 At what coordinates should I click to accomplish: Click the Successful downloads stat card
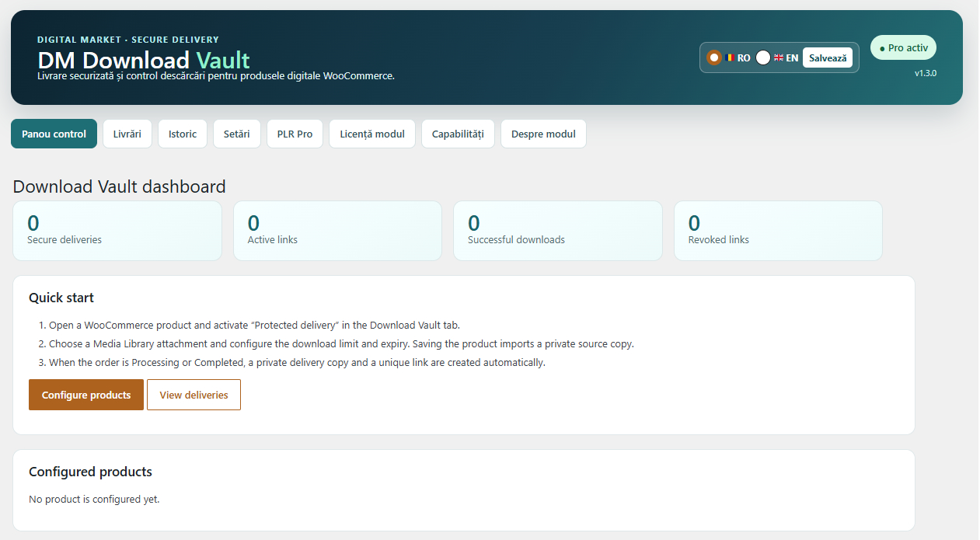(x=558, y=231)
